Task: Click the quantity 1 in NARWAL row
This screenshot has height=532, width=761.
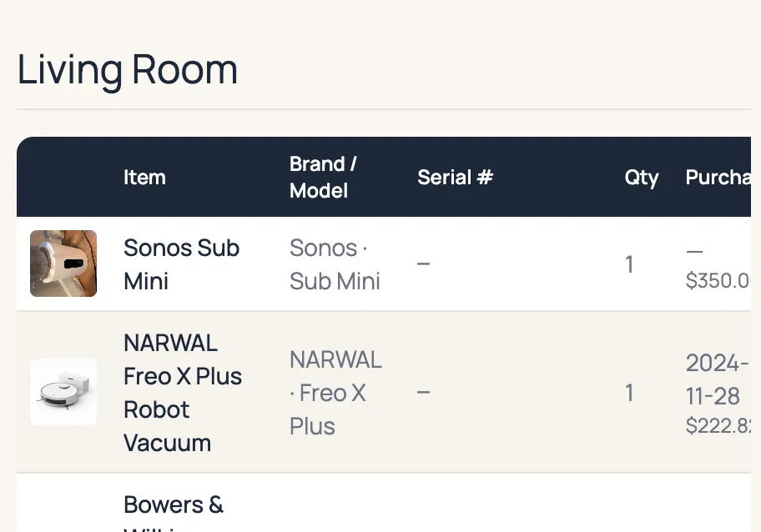Action: pos(629,393)
